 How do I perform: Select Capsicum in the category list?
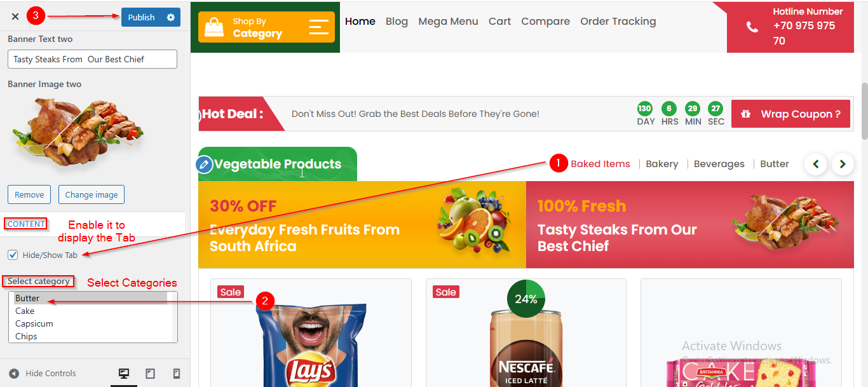click(91, 324)
